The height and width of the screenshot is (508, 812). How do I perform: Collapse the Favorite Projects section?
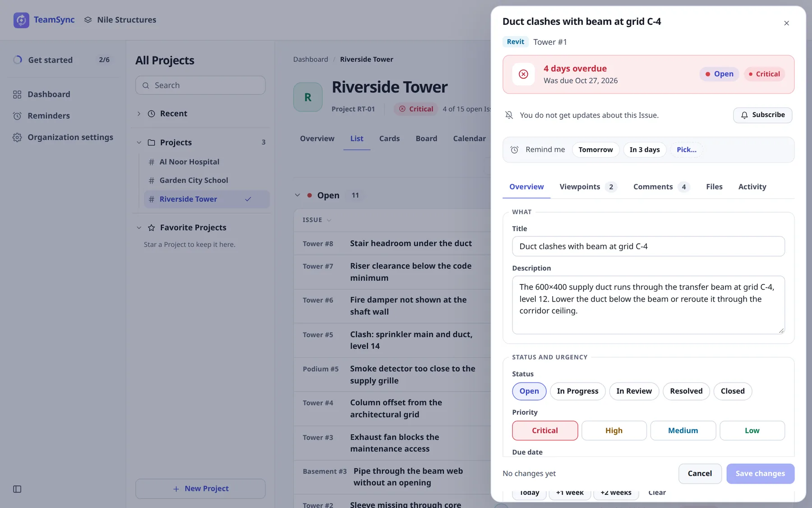[139, 228]
